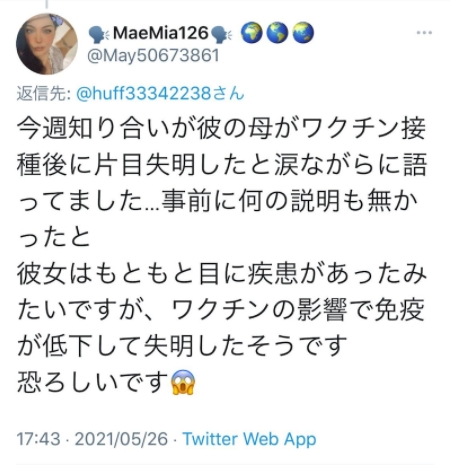Open the 17:43 · 2021/05/26 timestamp

point(92,439)
